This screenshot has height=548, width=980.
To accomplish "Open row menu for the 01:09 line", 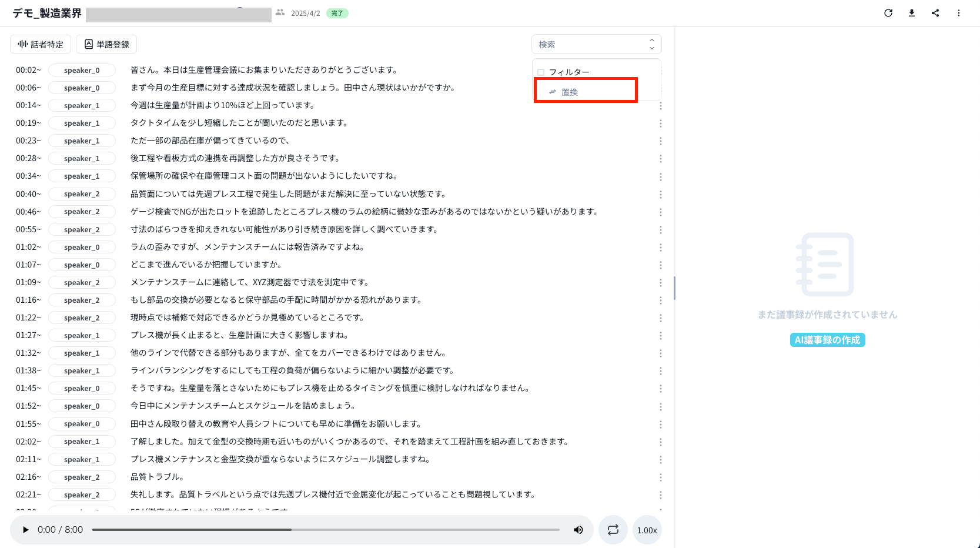I will coord(661,283).
